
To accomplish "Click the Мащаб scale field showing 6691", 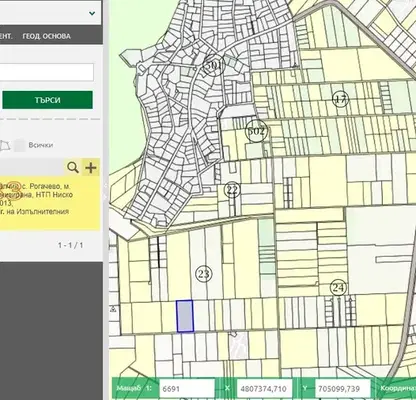I will [187, 389].
